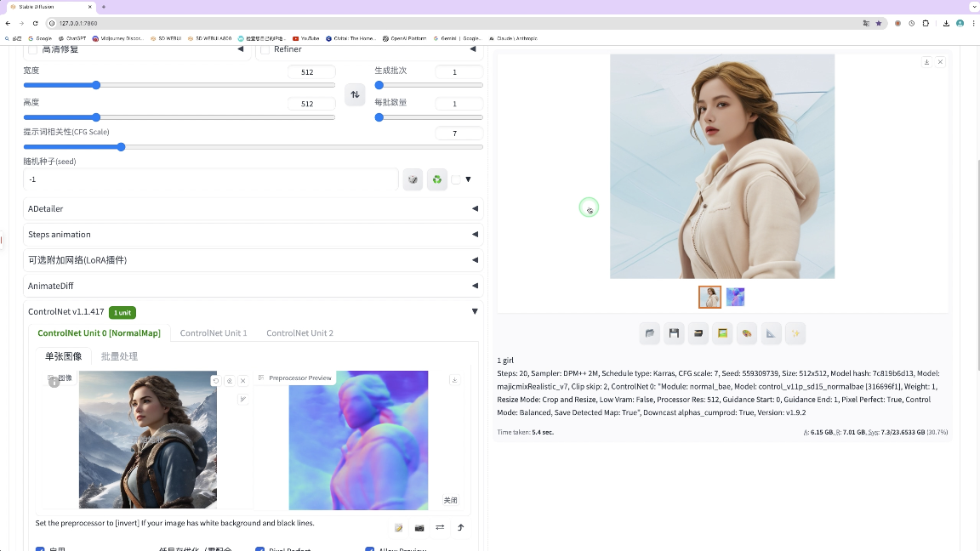Expand the AnimateDiff section

[254, 286]
